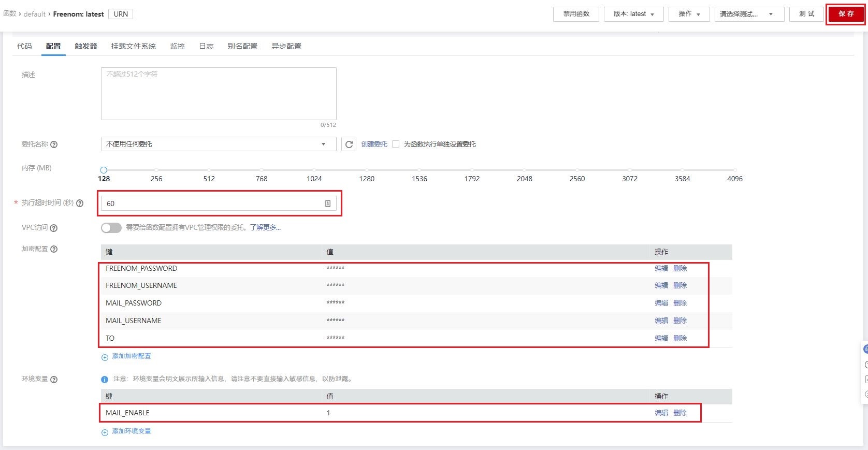Select MAIL_USERNAME key text
The width and height of the screenshot is (868, 450).
(x=134, y=321)
